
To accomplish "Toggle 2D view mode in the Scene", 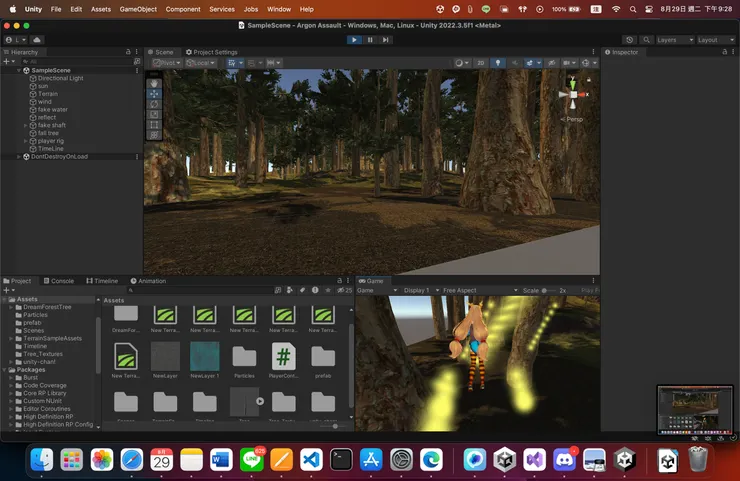I will (480, 62).
